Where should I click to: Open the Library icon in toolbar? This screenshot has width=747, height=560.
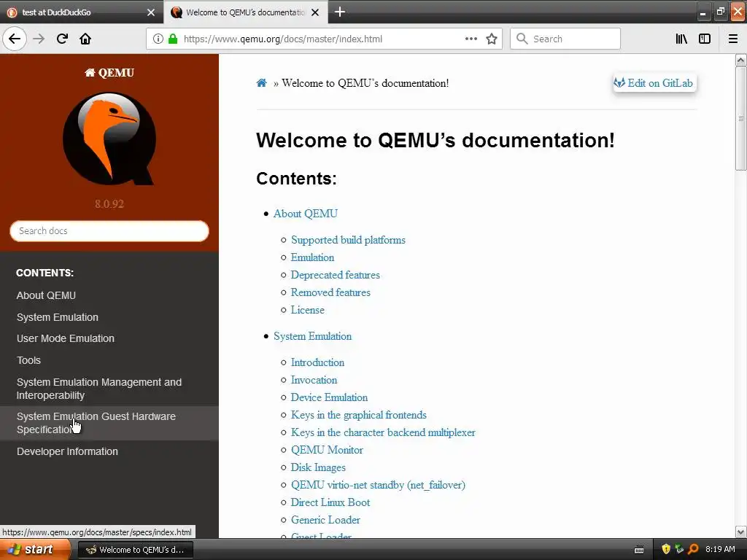tap(681, 39)
